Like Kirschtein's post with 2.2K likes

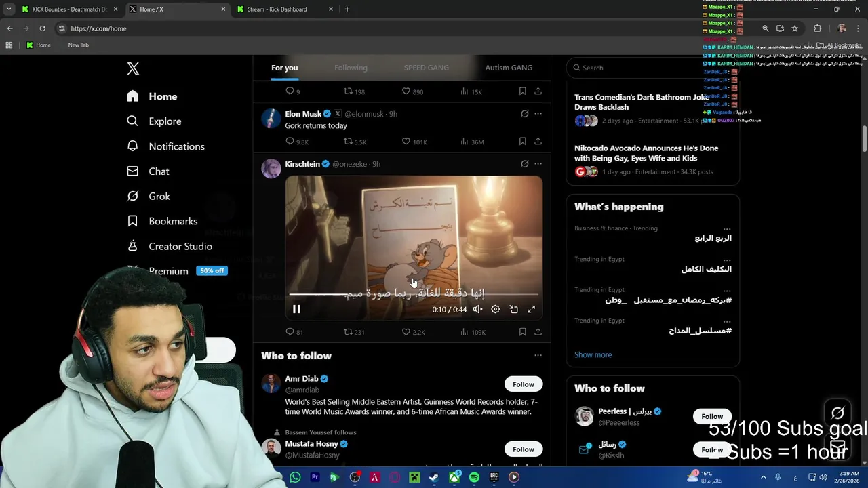(413, 332)
